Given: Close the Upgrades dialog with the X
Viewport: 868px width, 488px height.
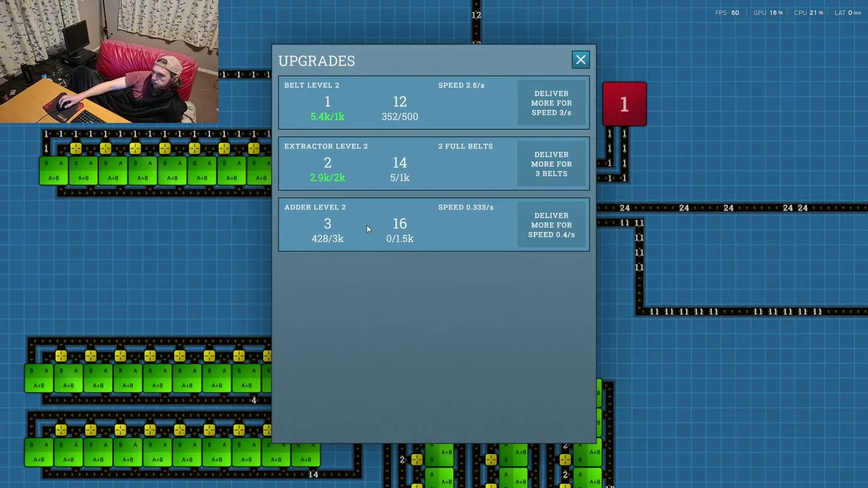Looking at the screenshot, I should click(580, 60).
